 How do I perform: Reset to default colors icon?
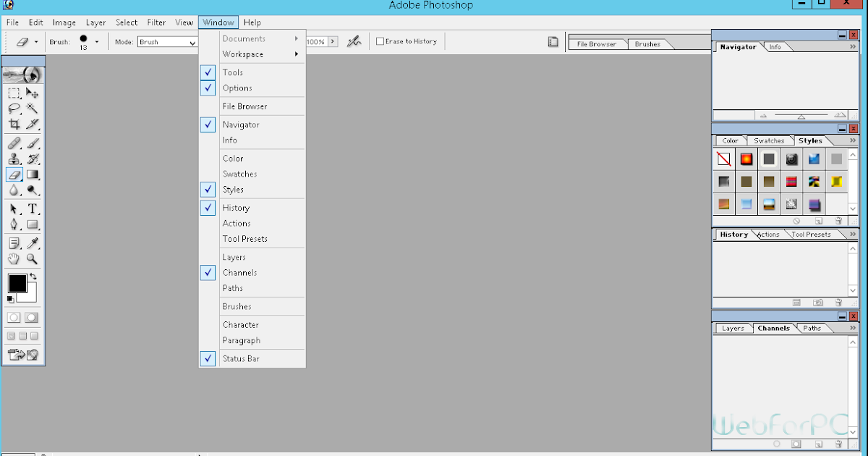click(x=10, y=298)
